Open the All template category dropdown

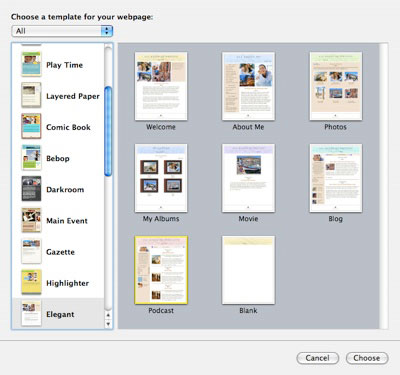click(62, 31)
